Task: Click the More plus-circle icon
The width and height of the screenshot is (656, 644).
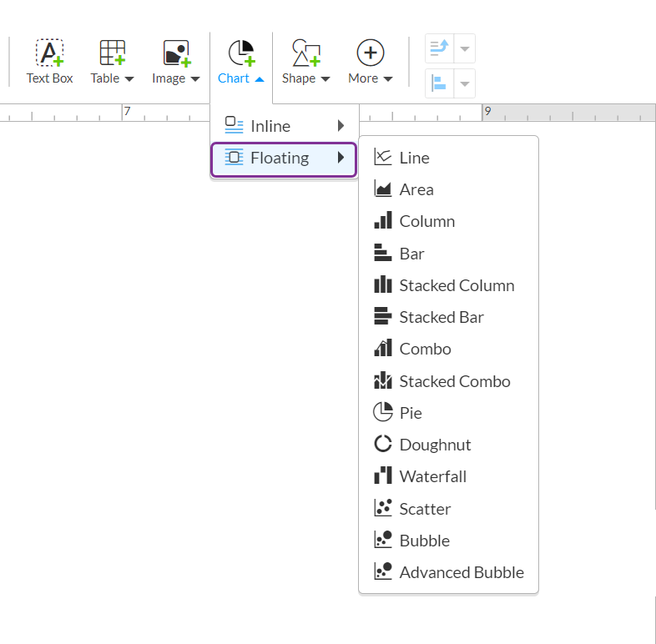Action: pos(370,53)
